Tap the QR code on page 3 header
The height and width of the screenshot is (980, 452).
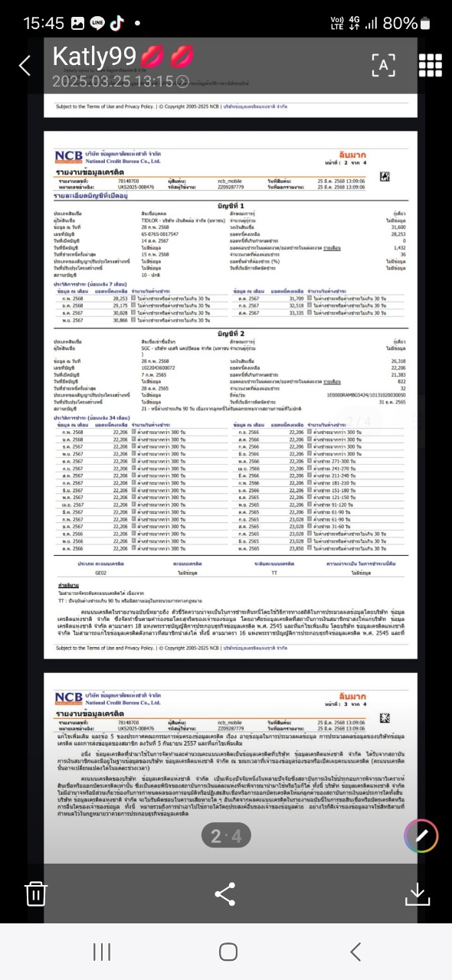[384, 717]
